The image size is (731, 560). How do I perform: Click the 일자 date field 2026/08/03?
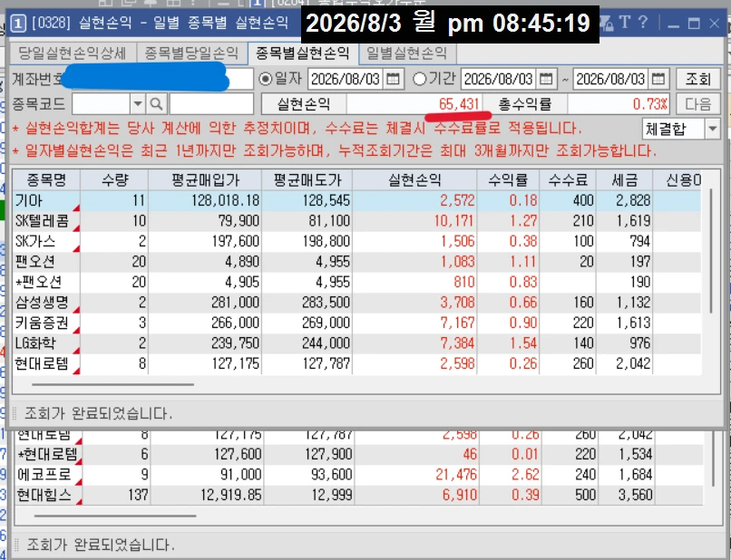click(x=346, y=79)
